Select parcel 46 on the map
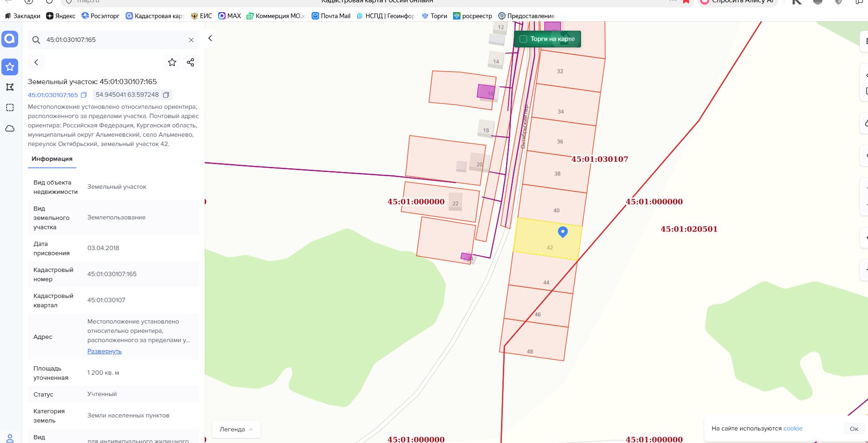Screen dimensions: 868x443 (538, 307)
